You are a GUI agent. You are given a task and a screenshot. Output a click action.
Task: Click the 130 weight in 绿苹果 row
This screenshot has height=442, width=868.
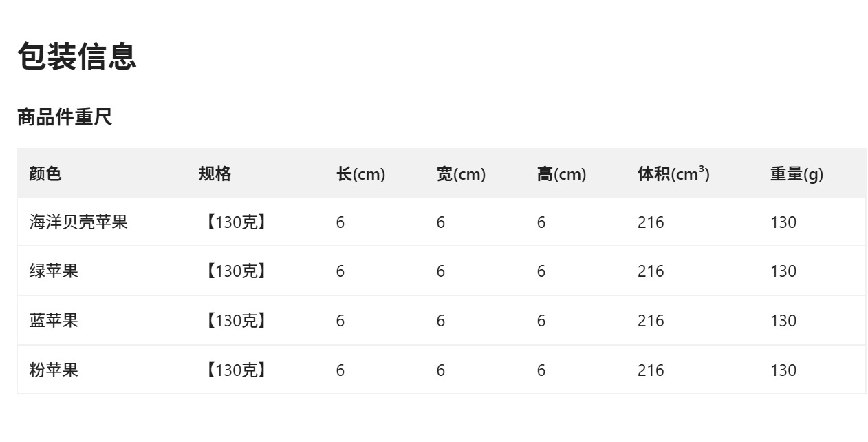point(783,271)
